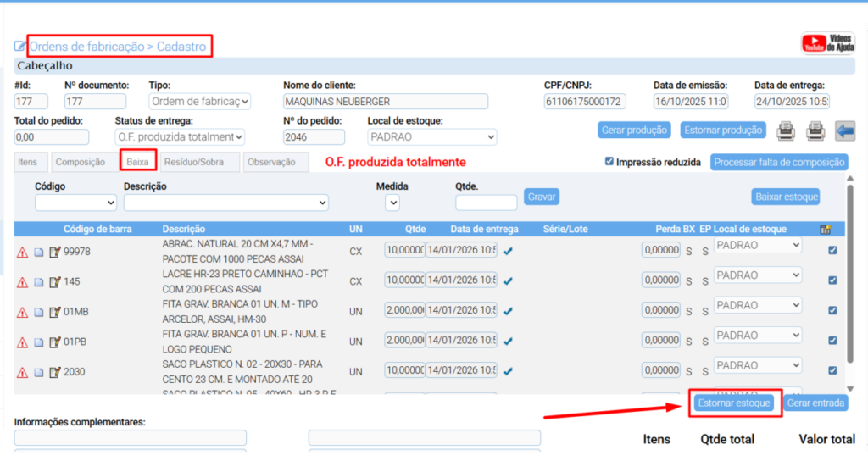This screenshot has height=461, width=868.
Task: Click the blue checkmark in SACO PLASTICO N. 02 row
Action: click(x=508, y=371)
